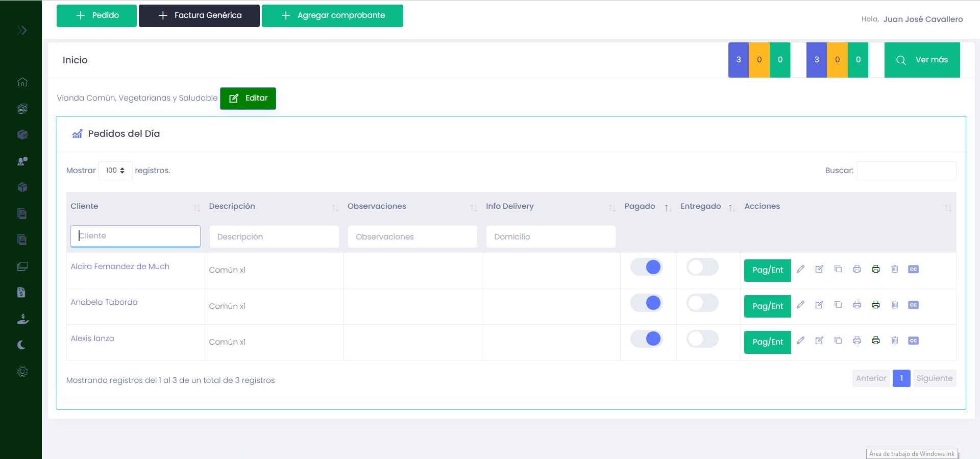Toggle Pagado switch for Anabela Taborda
The height and width of the screenshot is (459, 980).
point(647,303)
